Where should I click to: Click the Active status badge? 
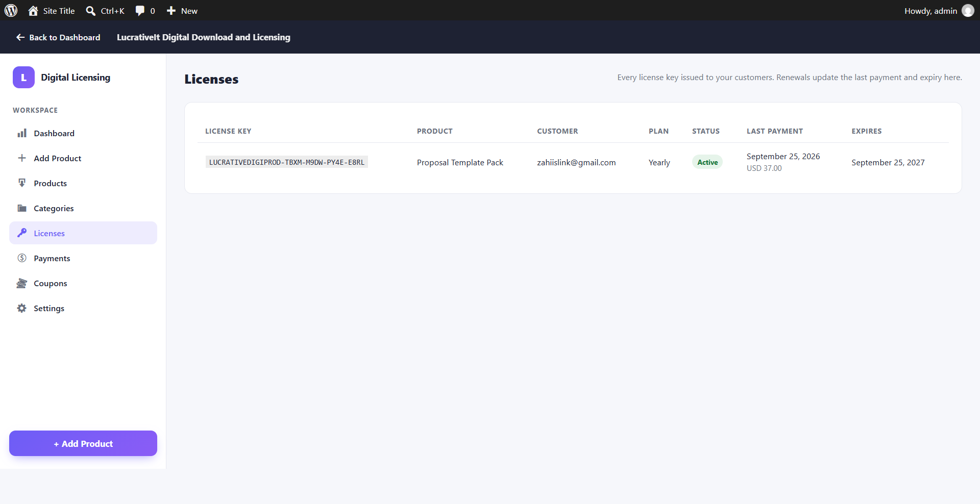coord(707,162)
